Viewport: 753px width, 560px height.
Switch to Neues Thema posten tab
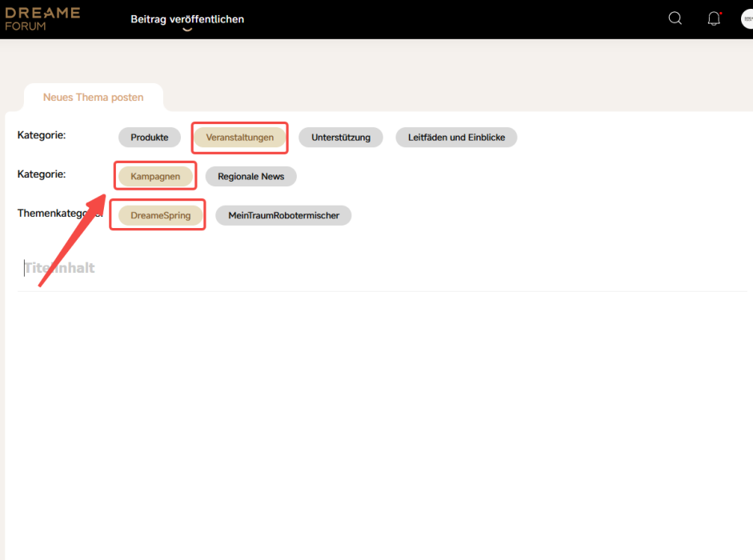click(93, 98)
